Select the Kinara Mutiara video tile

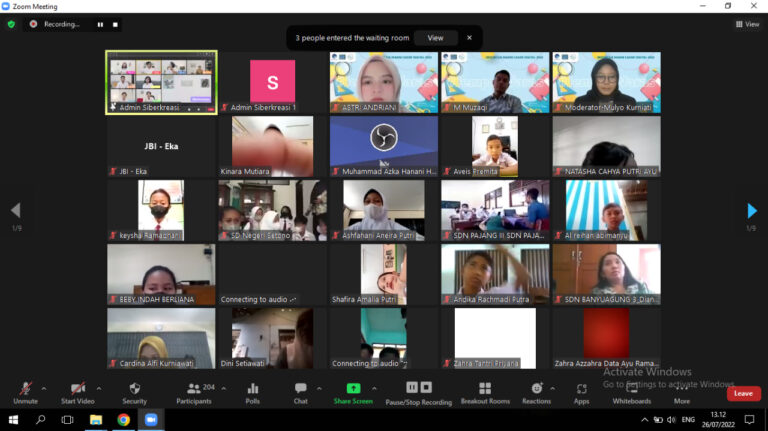pos(272,146)
